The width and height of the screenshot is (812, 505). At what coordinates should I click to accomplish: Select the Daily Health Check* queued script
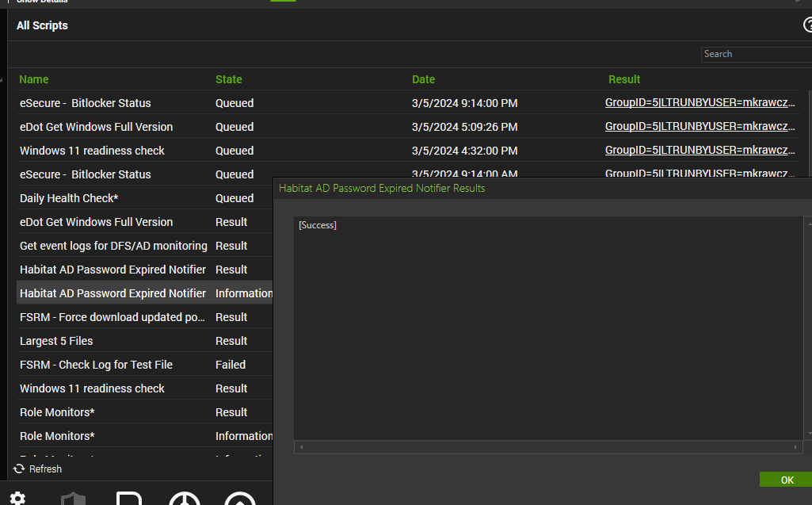point(69,198)
